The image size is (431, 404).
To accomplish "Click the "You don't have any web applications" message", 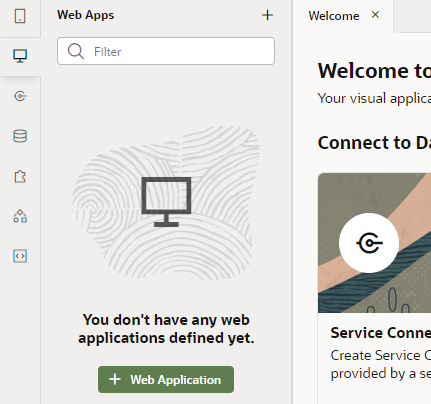I will click(x=166, y=329).
